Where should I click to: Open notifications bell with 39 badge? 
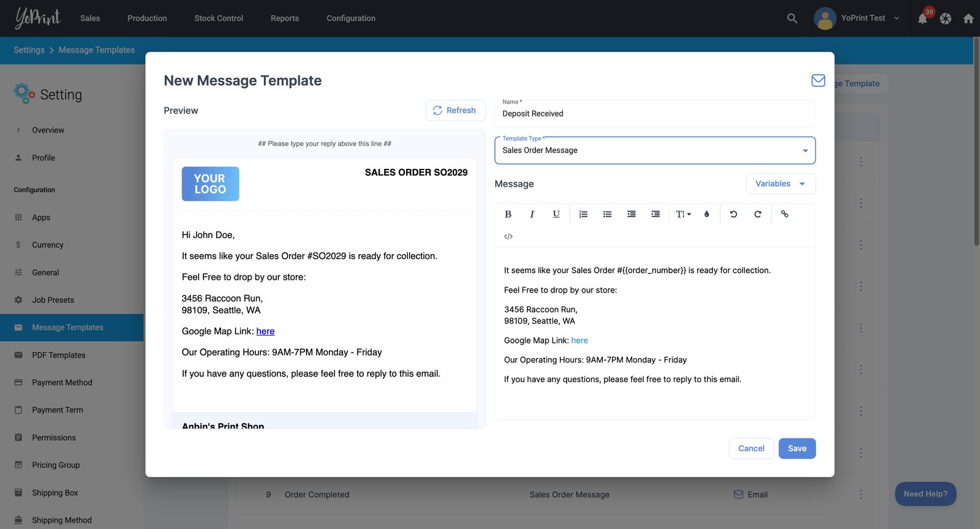pyautogui.click(x=922, y=18)
